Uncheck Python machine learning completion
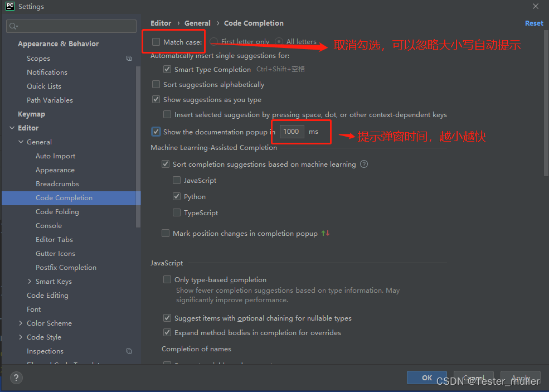 pos(177,196)
